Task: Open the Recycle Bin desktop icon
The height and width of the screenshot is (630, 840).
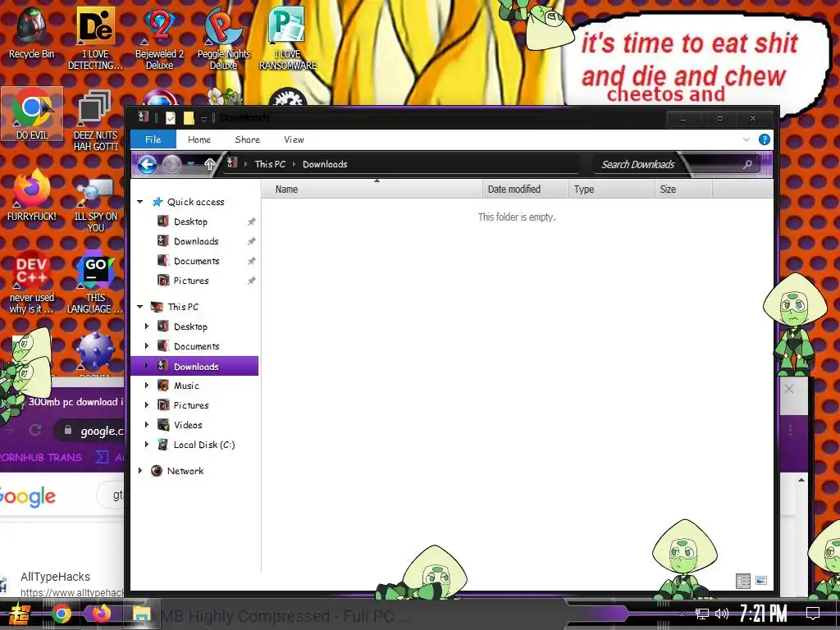Action: 32,33
